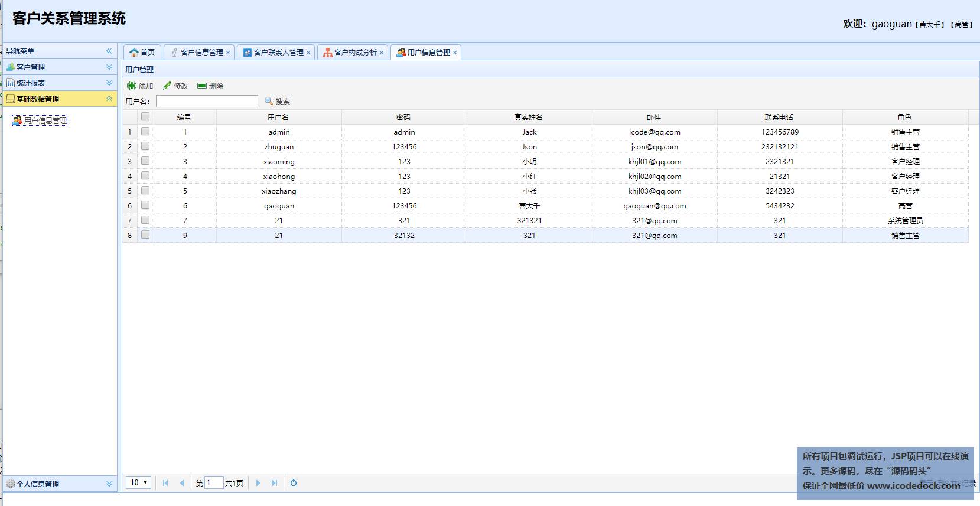Screen dimensions: 980x506
Task: Click user icon beside 用户信息管理 in sidebar
Action: click(x=17, y=120)
